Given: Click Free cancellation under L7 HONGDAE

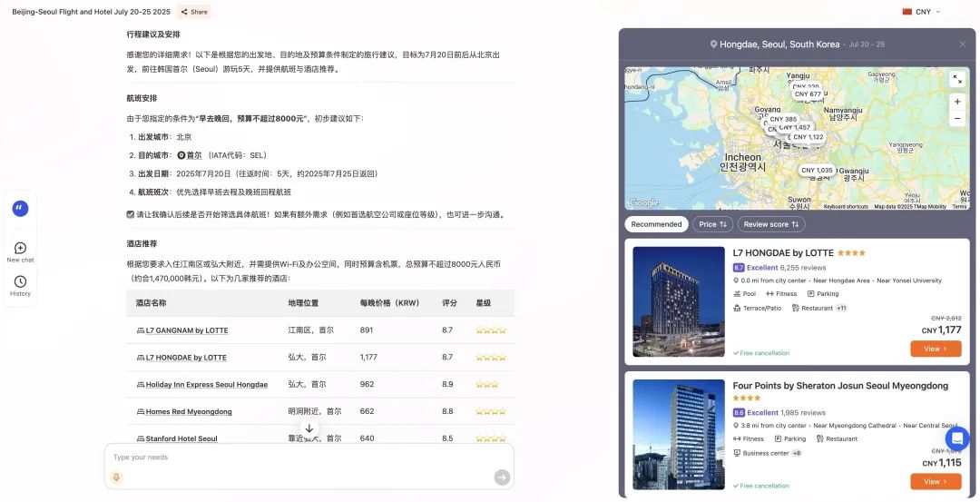Looking at the screenshot, I should [x=761, y=353].
